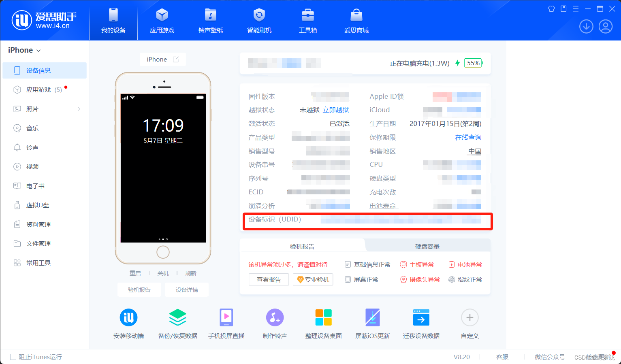Click the 在线查询 warranty link
The height and width of the screenshot is (364, 621).
[x=468, y=137]
